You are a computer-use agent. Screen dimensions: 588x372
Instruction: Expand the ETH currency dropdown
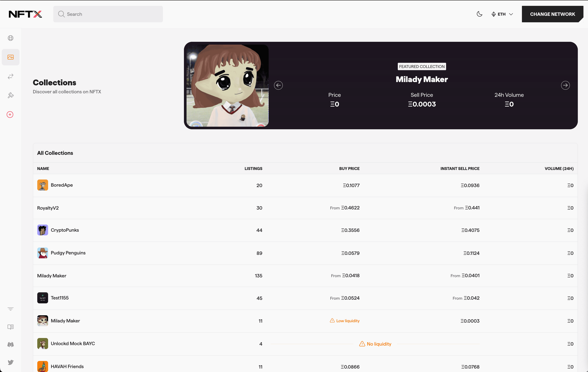(x=502, y=14)
